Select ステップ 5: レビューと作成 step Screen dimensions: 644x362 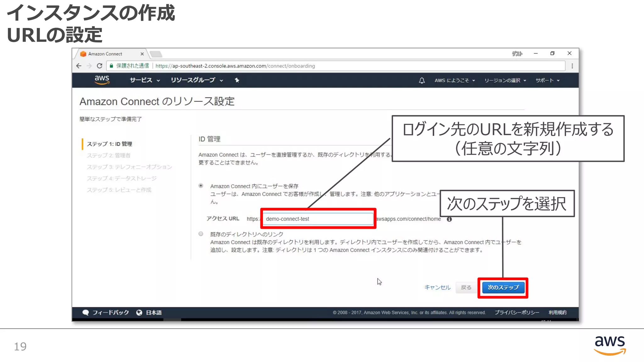point(119,190)
